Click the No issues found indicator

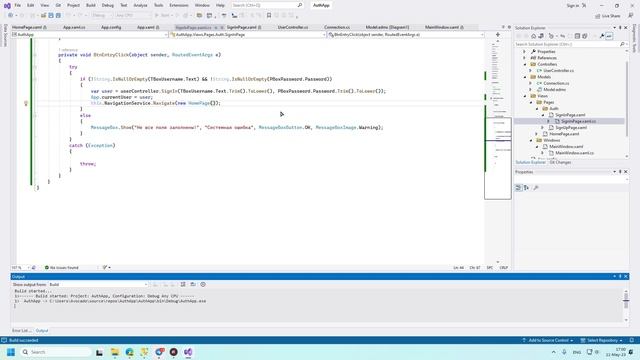(62, 268)
